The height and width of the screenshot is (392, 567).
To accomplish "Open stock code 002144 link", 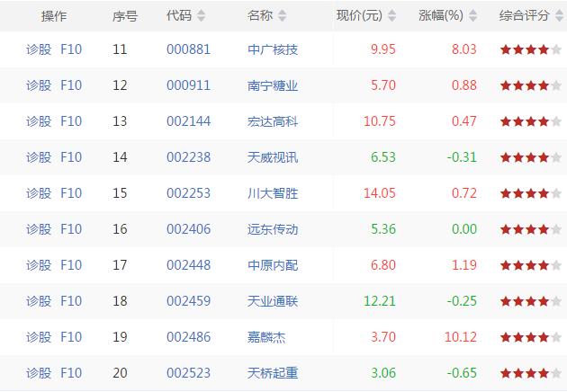I will pyautogui.click(x=188, y=121).
